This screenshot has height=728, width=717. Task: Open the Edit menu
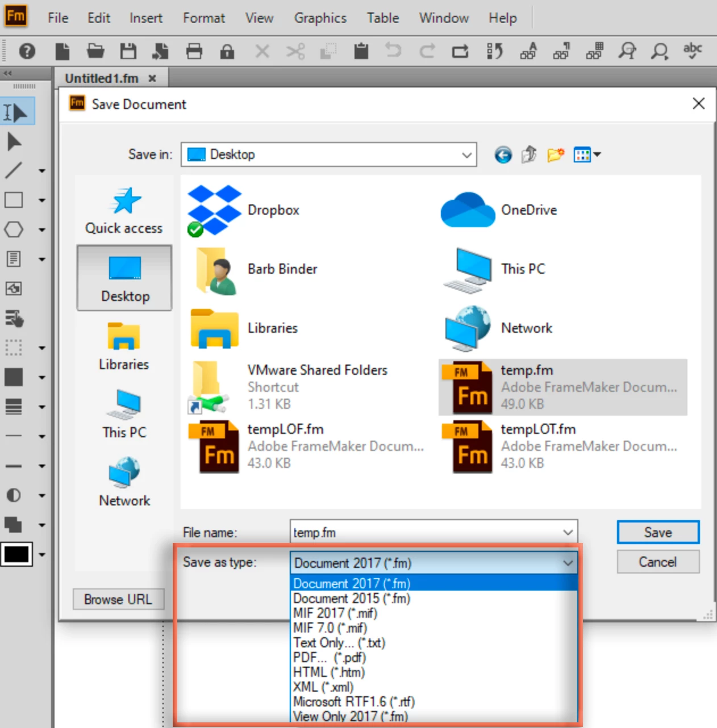pyautogui.click(x=99, y=18)
